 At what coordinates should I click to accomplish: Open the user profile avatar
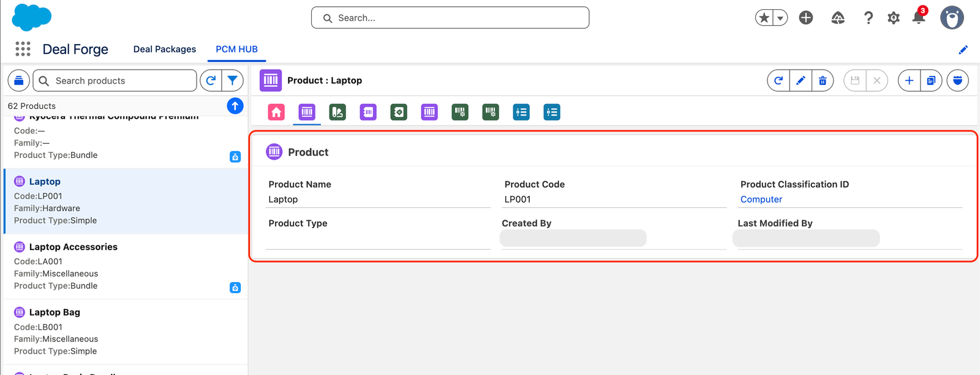952,18
